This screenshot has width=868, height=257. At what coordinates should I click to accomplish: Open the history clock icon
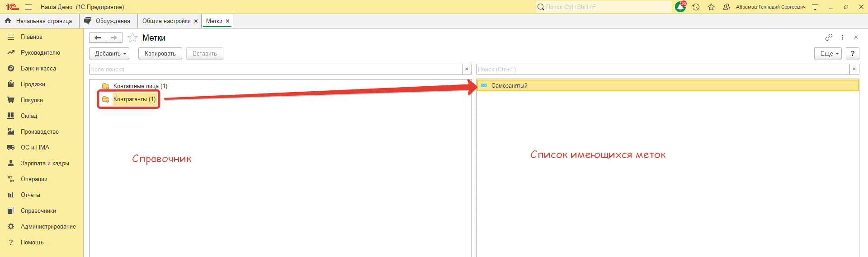tap(696, 7)
